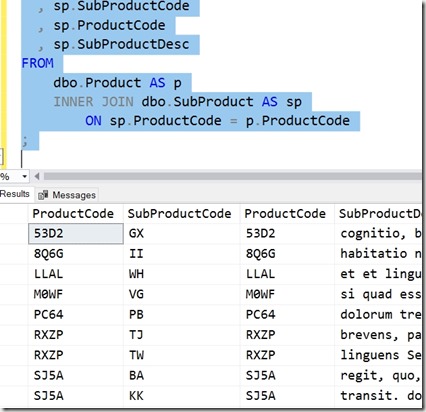
Task: Click the FROM keyword in the query
Action: tap(37, 63)
